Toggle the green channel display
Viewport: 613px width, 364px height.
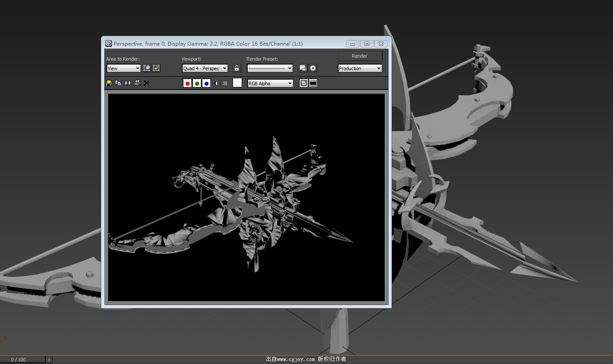tap(197, 83)
